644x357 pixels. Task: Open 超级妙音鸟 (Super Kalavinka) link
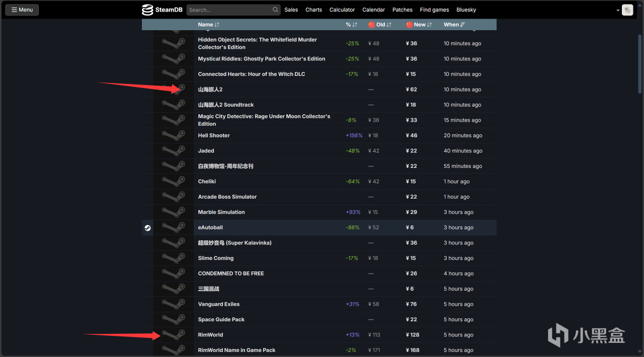coord(234,243)
